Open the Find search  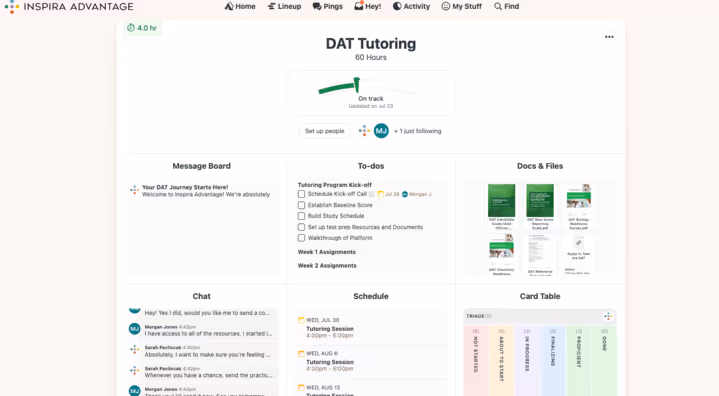[x=506, y=6]
